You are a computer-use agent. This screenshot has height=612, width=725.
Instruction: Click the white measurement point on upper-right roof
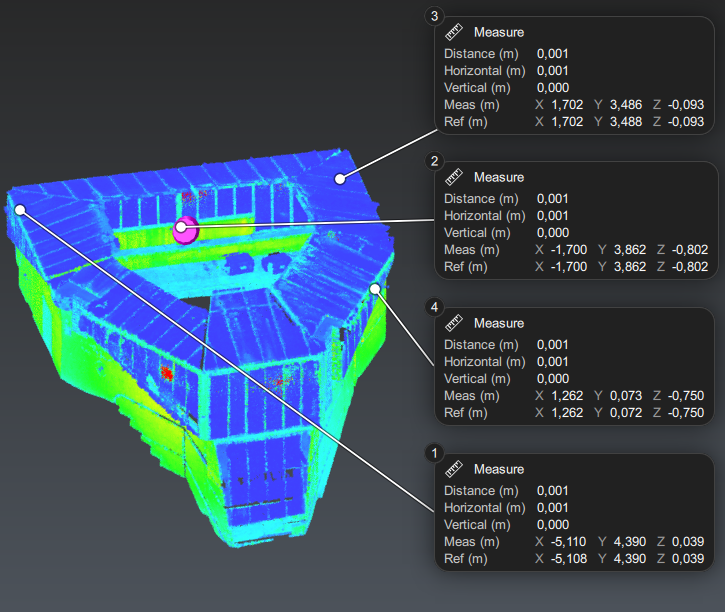[340, 179]
